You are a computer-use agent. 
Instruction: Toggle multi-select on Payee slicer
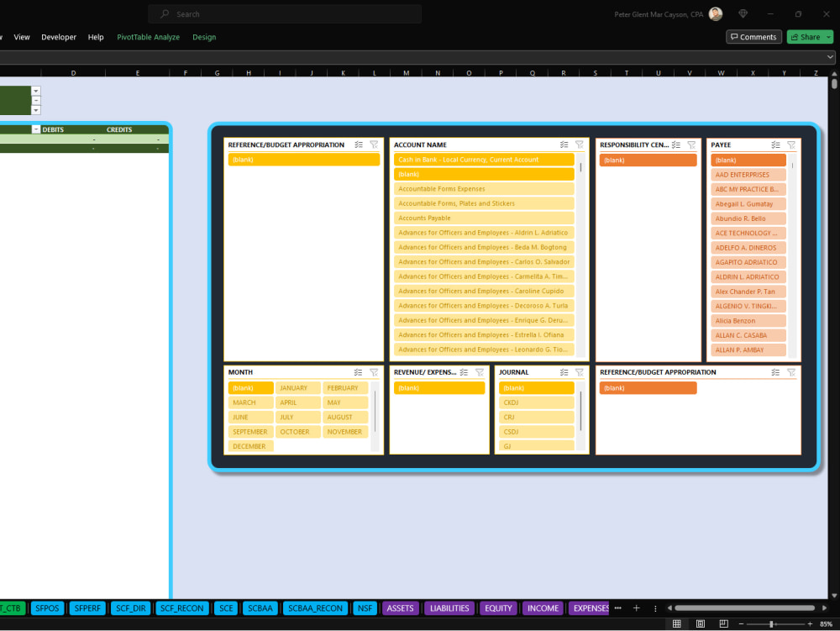[775, 145]
